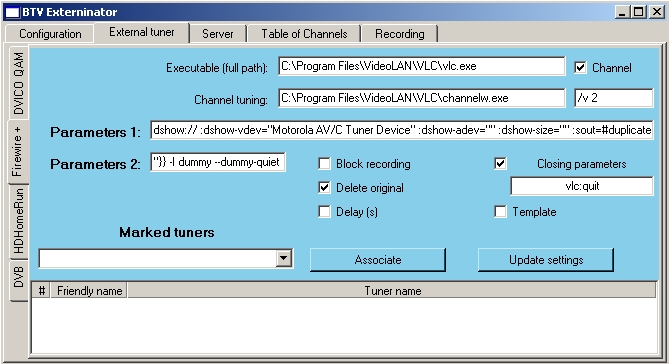
Task: Click the BTV Exterminator title bar icon
Action: [12, 12]
